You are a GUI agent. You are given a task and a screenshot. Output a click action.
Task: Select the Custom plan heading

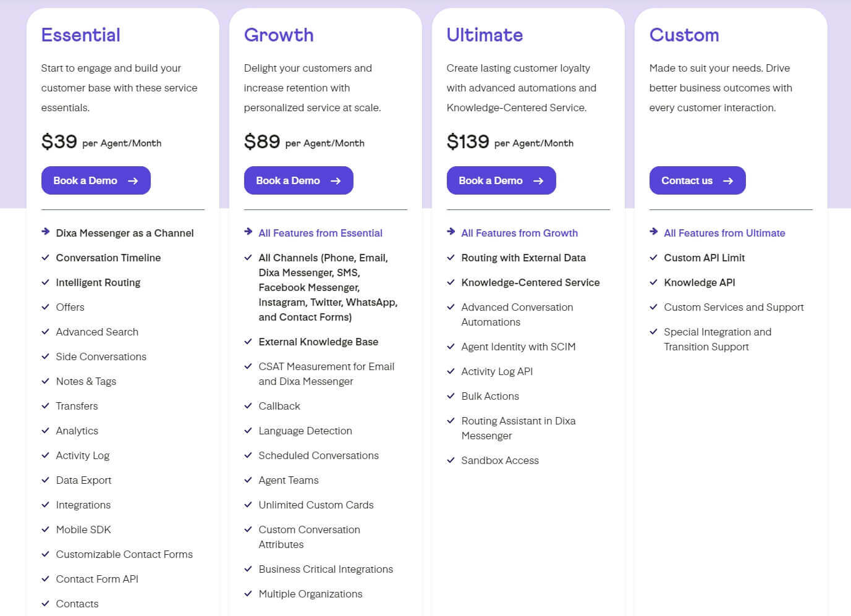click(684, 35)
